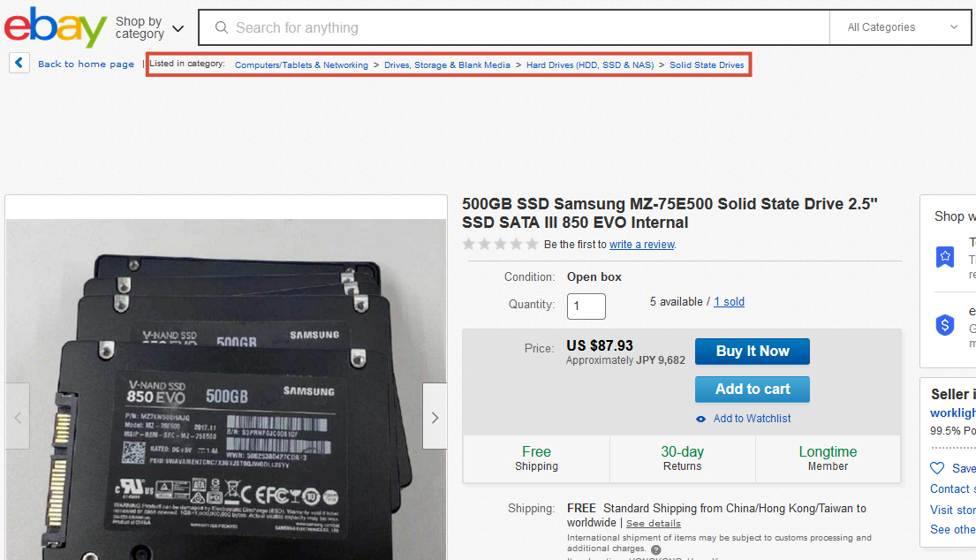This screenshot has width=976, height=560.
Task: Toggle the heart to save this seller
Action: [938, 468]
